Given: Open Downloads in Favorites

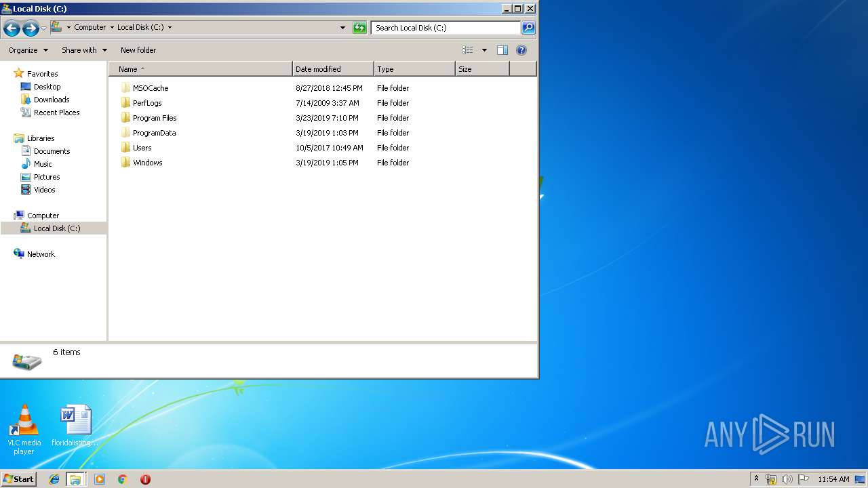Looking at the screenshot, I should [52, 100].
